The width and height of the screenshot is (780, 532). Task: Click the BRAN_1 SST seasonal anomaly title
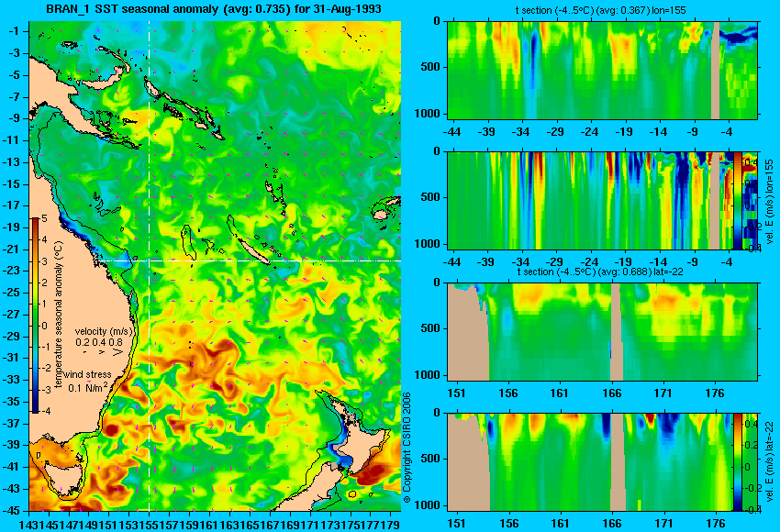214,8
